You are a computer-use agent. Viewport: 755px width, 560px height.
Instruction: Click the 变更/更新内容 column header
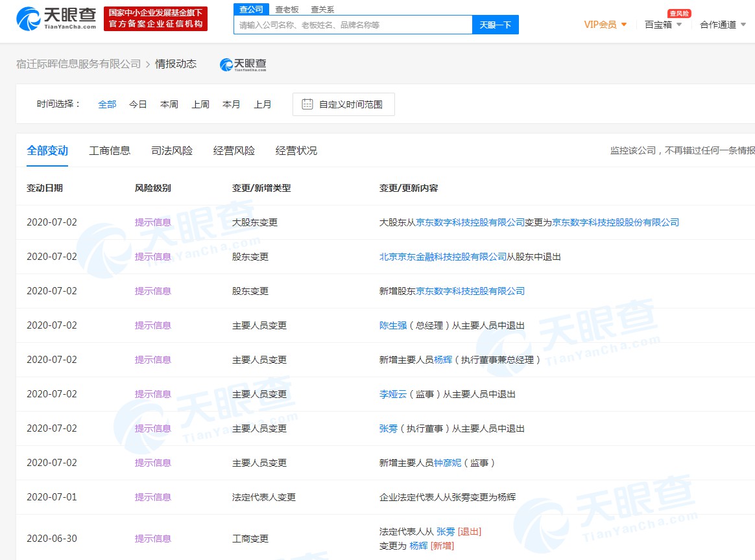coord(409,188)
